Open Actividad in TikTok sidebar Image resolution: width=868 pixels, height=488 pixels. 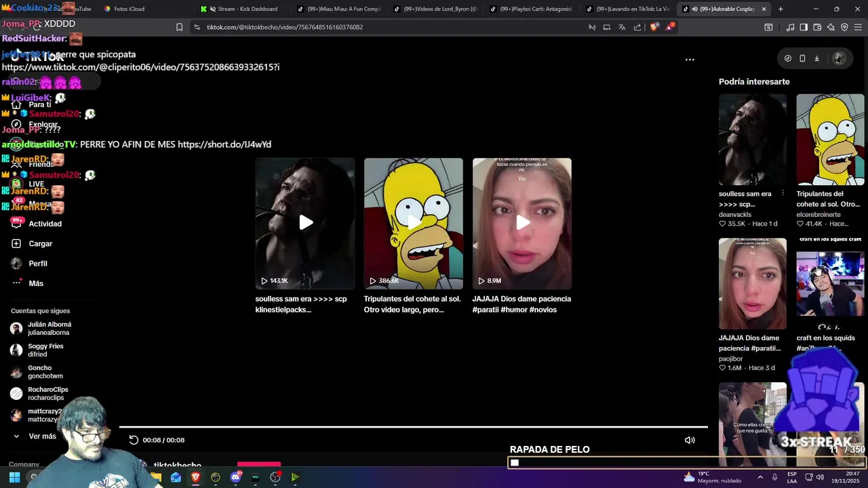38,224
